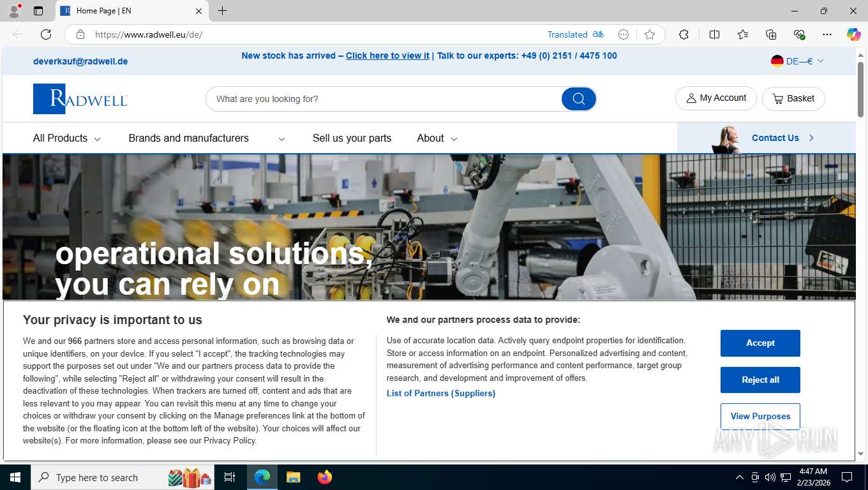This screenshot has height=490, width=868.
Task: Click the scrollbar down arrow
Action: click(860, 454)
